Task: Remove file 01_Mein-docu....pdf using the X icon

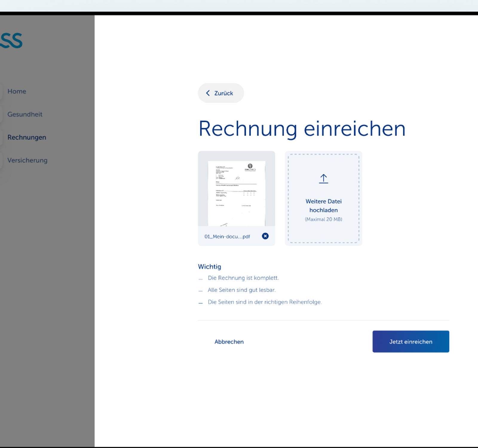Action: click(x=265, y=236)
